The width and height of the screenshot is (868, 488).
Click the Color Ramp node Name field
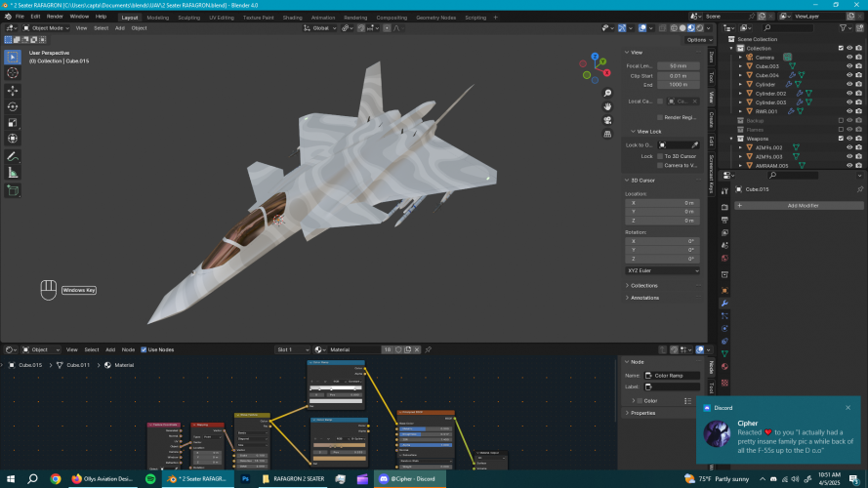(672, 376)
